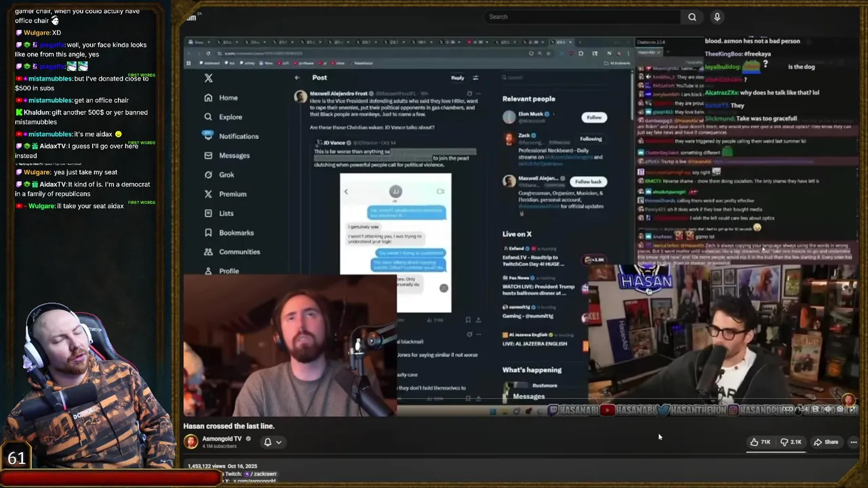Dislike the video showing 2.1K
The width and height of the screenshot is (868, 488).
(x=791, y=442)
